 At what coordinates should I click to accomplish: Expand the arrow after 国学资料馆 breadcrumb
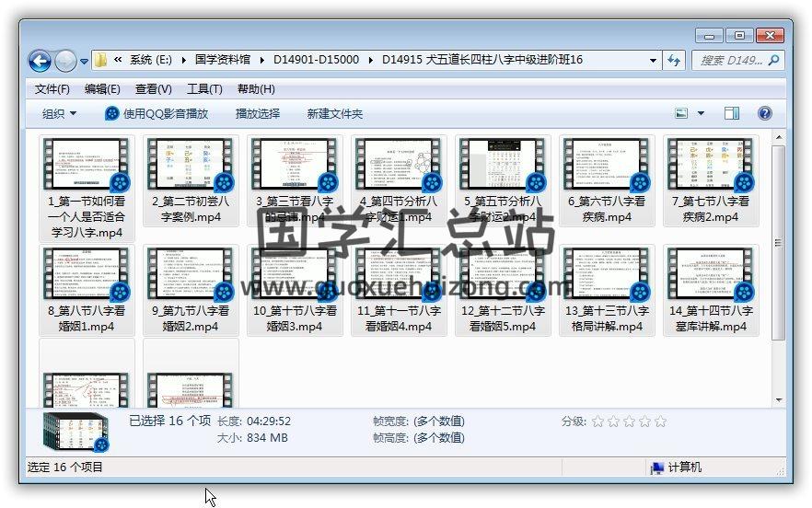[x=262, y=60]
